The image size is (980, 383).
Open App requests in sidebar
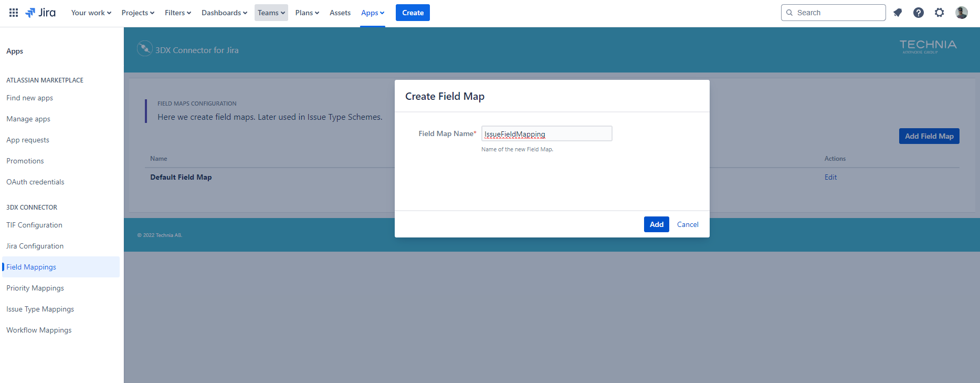coord(27,140)
